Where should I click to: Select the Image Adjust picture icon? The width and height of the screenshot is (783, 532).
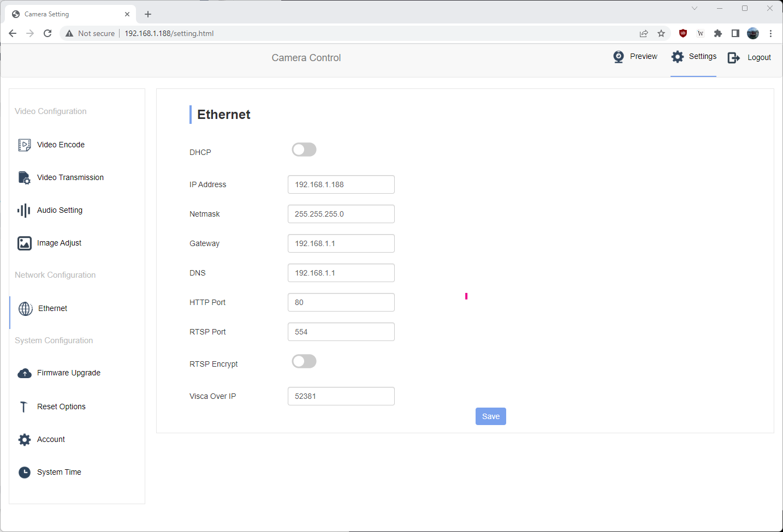tap(24, 243)
